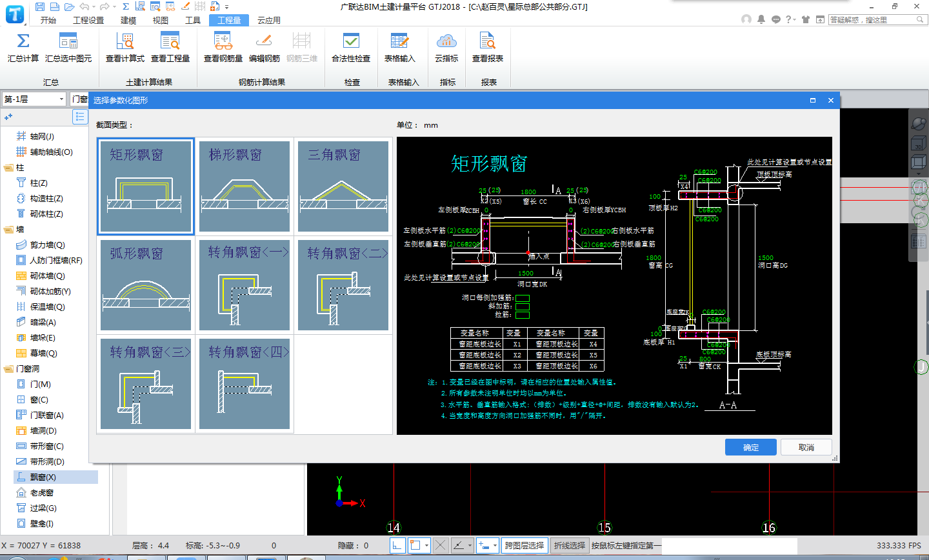The image size is (929, 560).
Task: Collapse the 门窗洞 tree group
Action: click(9, 369)
